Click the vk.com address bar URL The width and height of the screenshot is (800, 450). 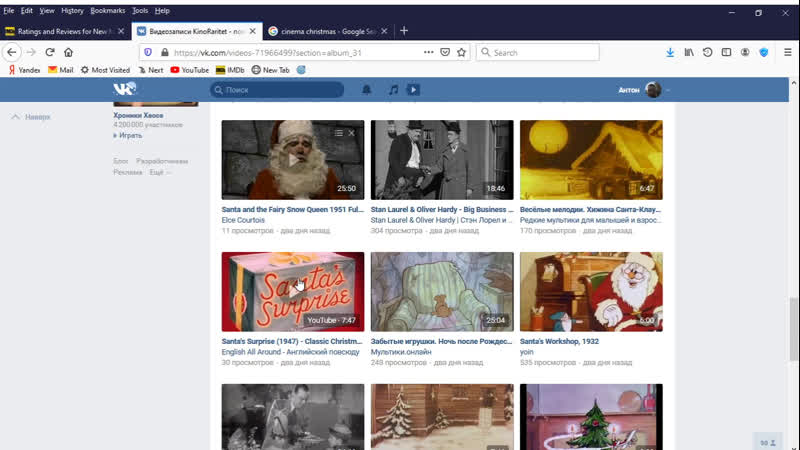267,53
